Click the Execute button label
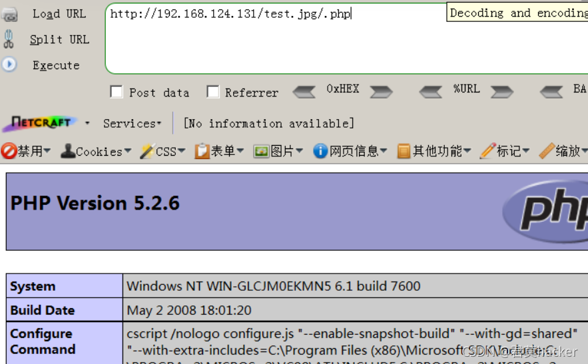 coord(56,65)
